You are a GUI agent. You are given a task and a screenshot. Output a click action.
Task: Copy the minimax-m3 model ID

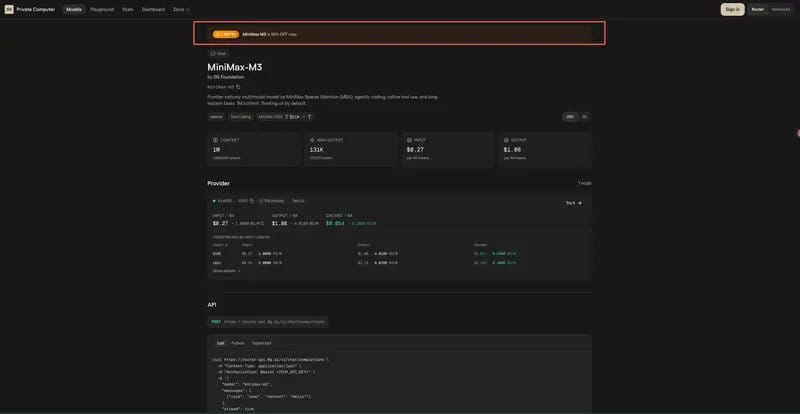pyautogui.click(x=238, y=87)
